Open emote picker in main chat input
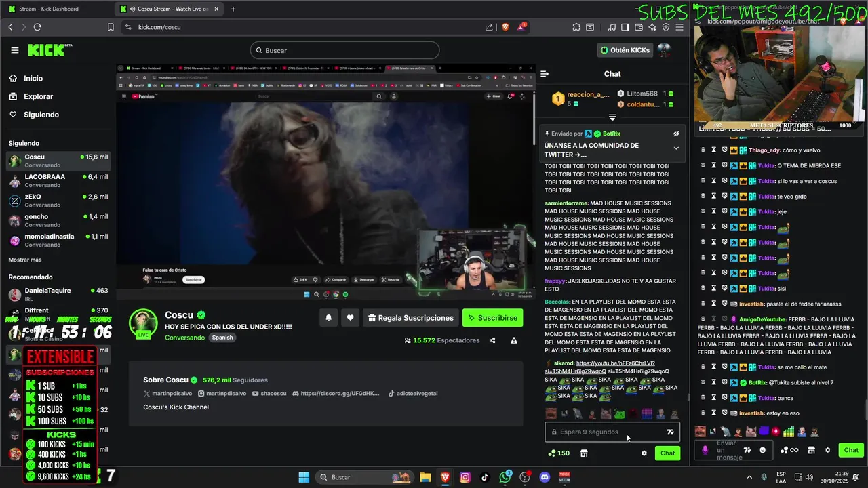The image size is (868, 488). point(671,432)
